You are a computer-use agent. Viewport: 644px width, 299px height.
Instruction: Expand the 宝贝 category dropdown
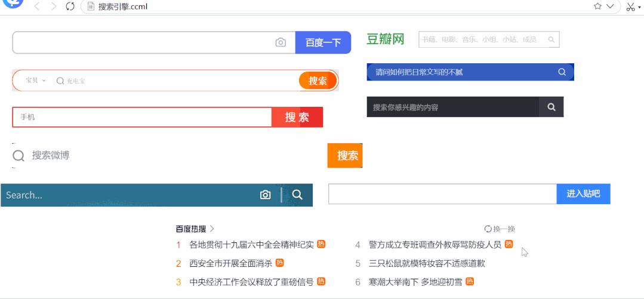click(36, 81)
